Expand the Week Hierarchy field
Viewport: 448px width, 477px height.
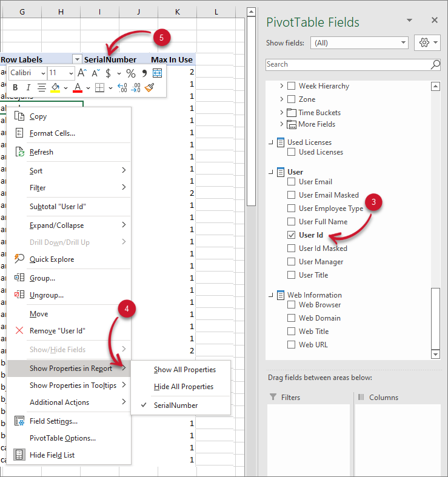[282, 86]
